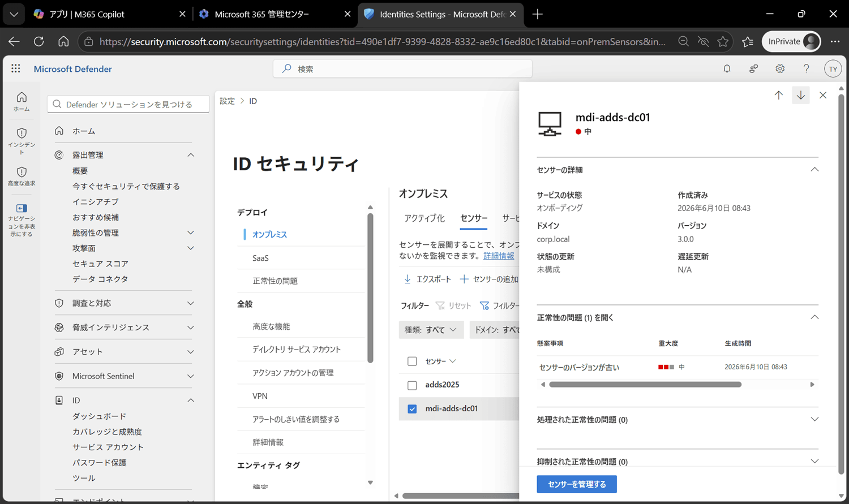Open the help question mark icon
849x504 pixels.
point(806,68)
